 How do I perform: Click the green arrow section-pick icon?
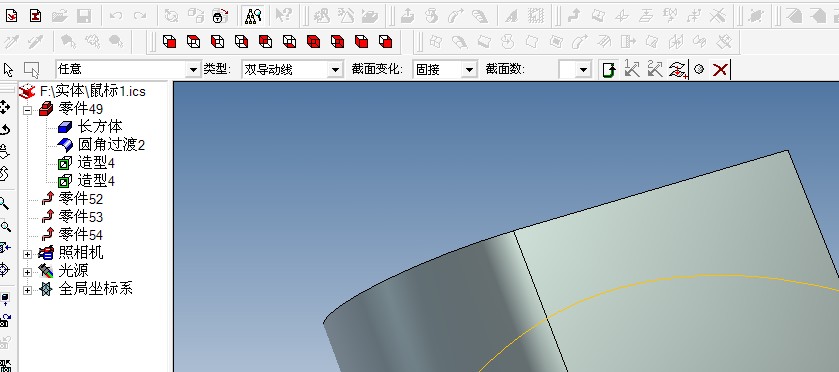pos(609,70)
